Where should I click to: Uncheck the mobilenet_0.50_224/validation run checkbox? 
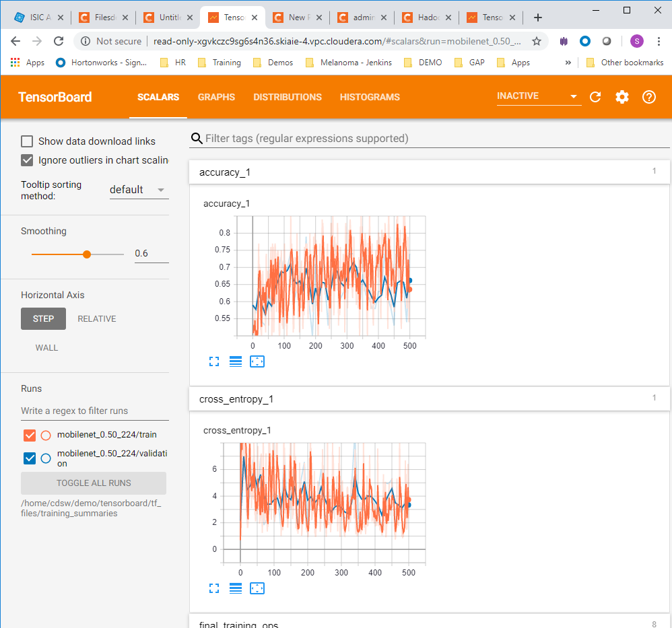coord(30,458)
